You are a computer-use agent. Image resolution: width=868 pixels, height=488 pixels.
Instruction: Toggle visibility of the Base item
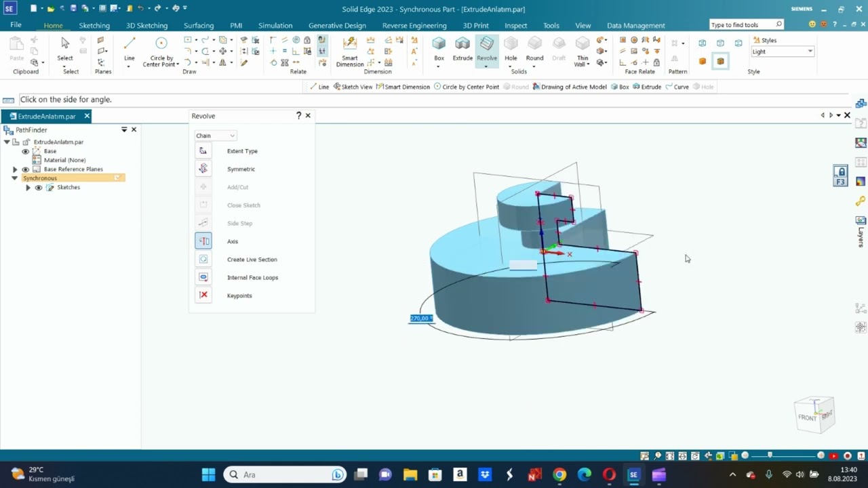26,151
